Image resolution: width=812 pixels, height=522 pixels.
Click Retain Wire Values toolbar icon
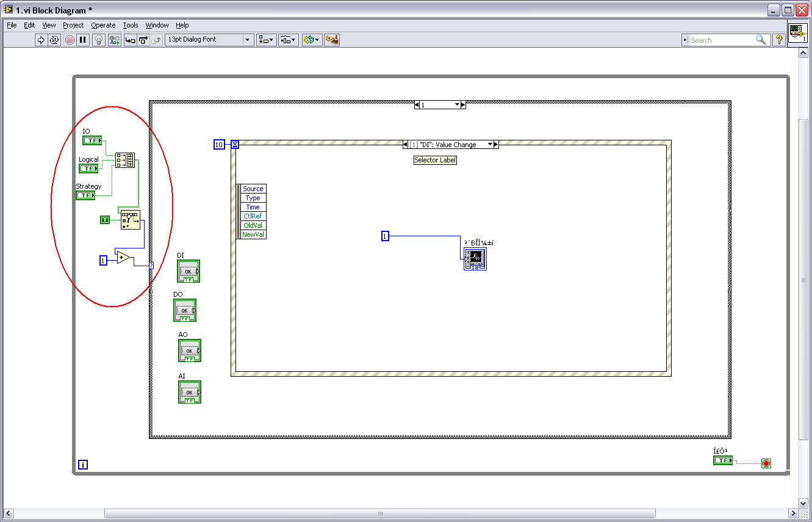click(x=115, y=40)
